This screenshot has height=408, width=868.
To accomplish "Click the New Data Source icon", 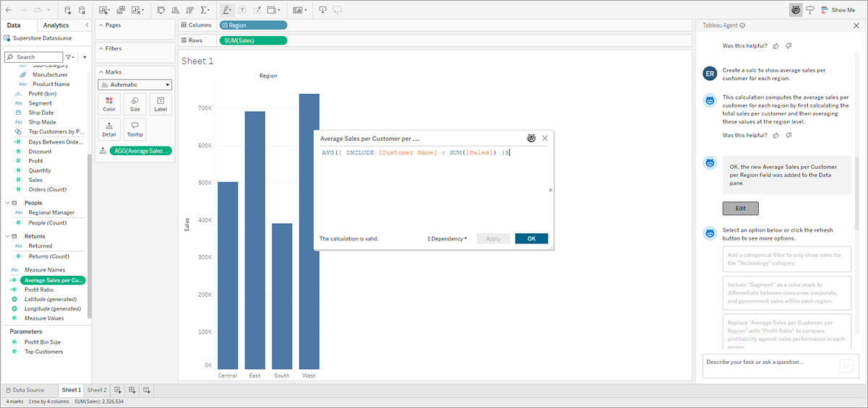I will pyautogui.click(x=68, y=10).
